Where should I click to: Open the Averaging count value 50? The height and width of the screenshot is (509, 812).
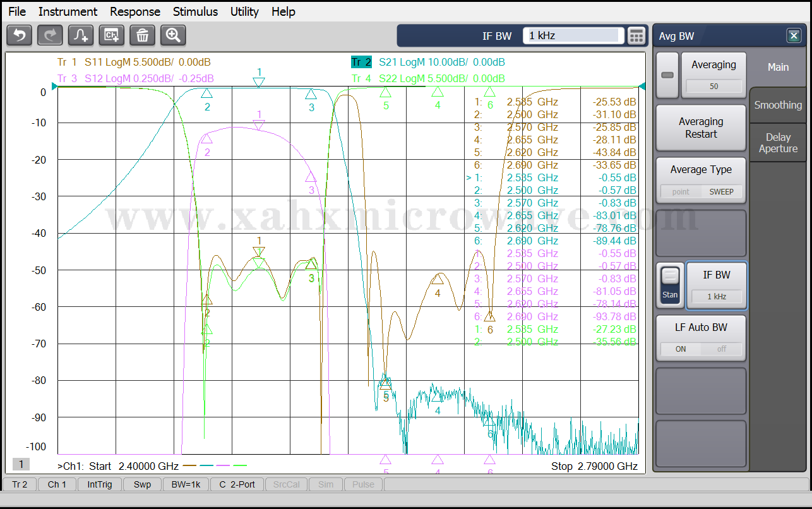click(x=713, y=86)
